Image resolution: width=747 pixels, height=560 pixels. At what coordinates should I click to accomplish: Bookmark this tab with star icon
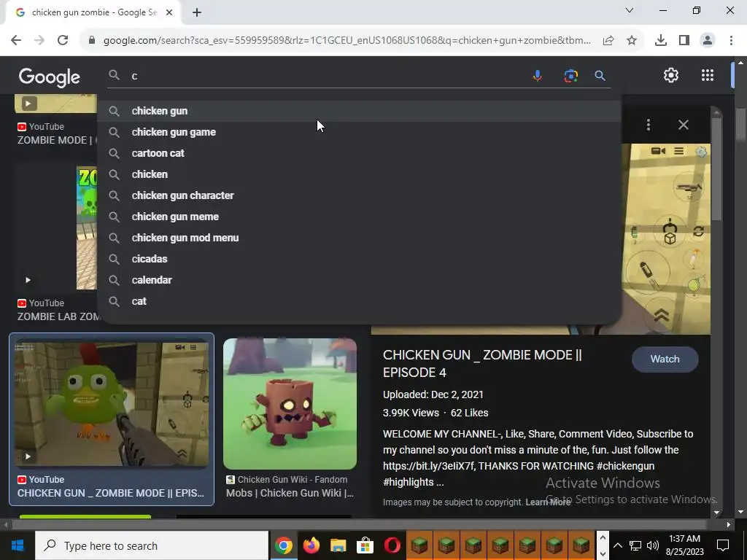(632, 41)
